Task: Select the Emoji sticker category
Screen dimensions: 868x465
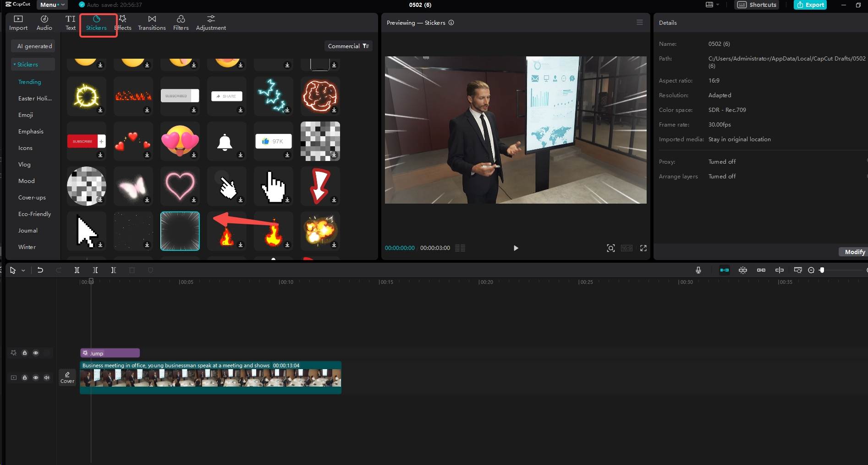Action: coord(26,115)
